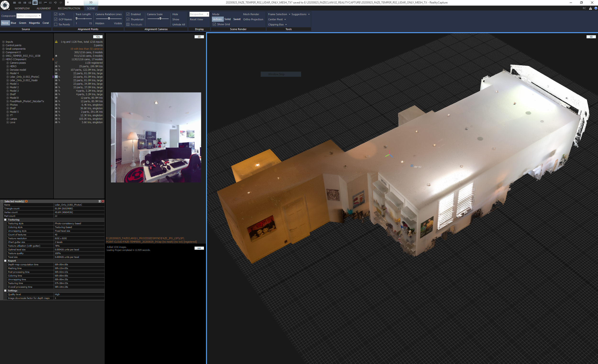Click the warning triangle icon top right
This screenshot has width=598, height=364.
(x=590, y=8)
